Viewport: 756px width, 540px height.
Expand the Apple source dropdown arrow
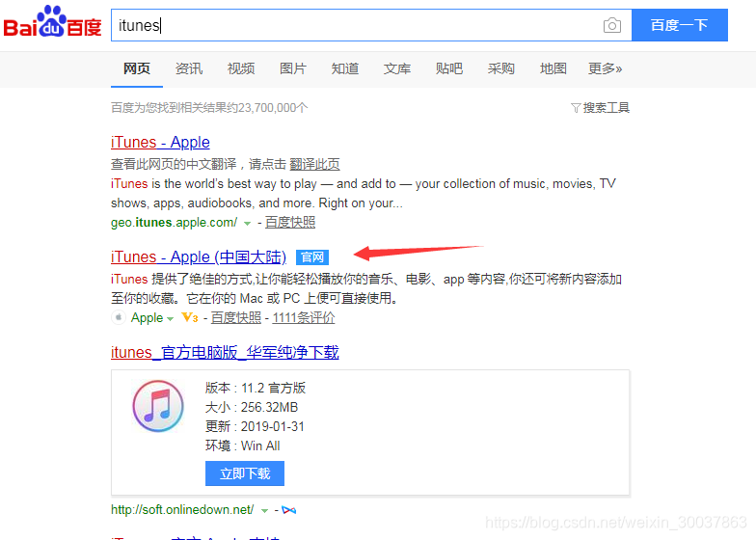coord(170,318)
